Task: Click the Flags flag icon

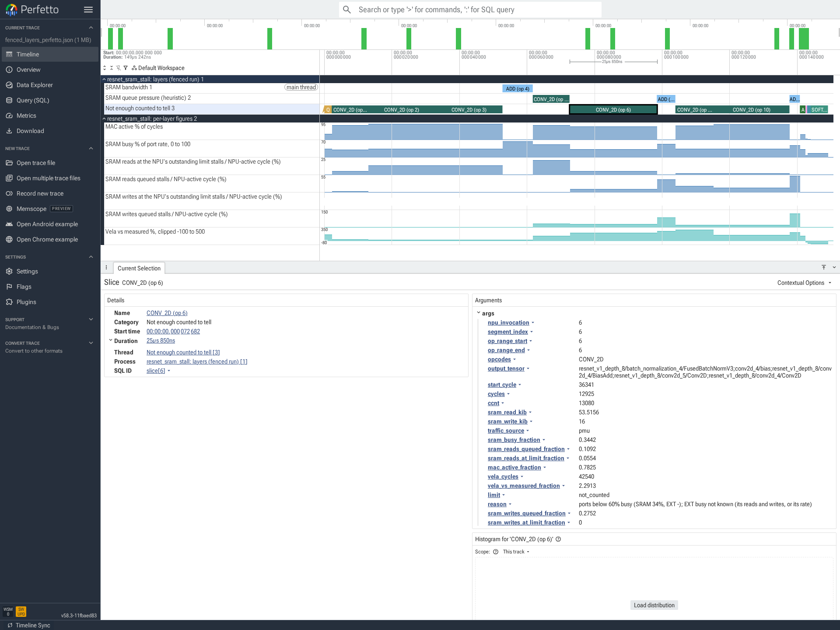Action: coord(9,287)
